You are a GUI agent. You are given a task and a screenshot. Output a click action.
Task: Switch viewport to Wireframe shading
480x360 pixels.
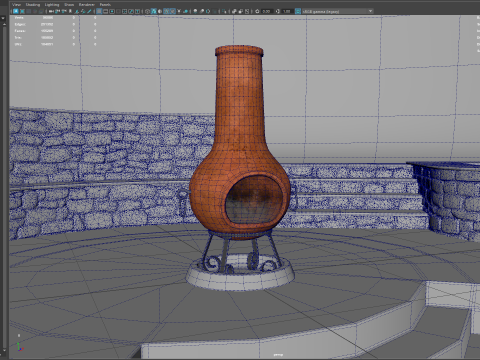tap(147, 11)
